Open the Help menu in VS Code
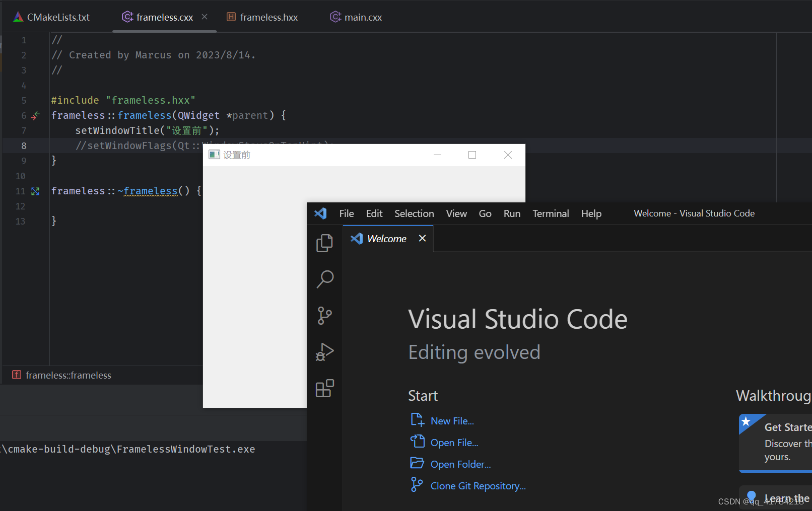Screen dimensions: 812x511 pyautogui.click(x=591, y=213)
